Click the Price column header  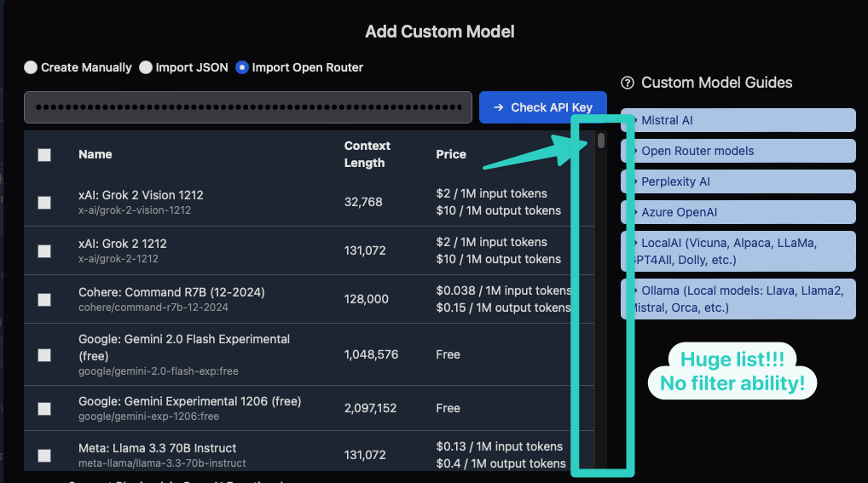tap(450, 154)
